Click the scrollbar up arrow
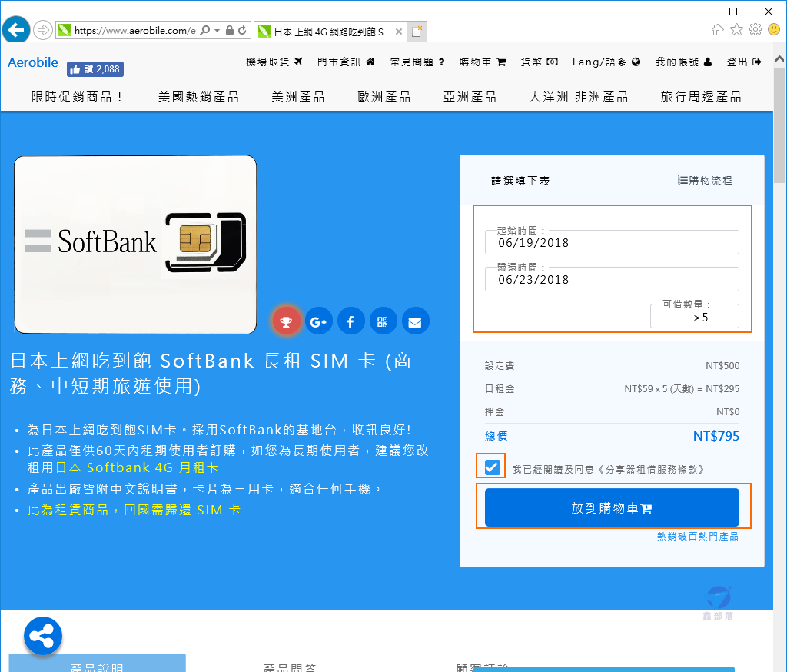The image size is (787, 672). tap(779, 59)
